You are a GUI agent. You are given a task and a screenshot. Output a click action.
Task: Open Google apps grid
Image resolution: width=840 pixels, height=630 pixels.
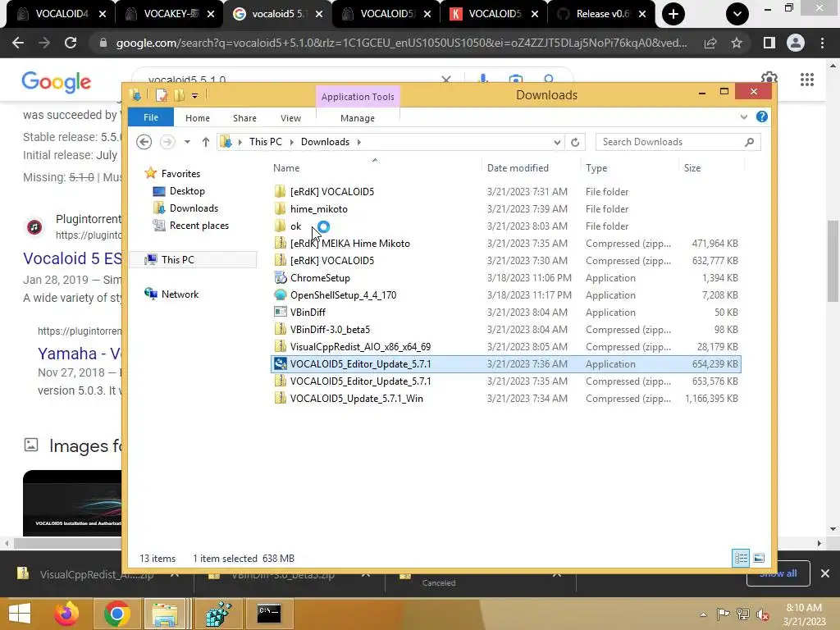[x=807, y=80]
